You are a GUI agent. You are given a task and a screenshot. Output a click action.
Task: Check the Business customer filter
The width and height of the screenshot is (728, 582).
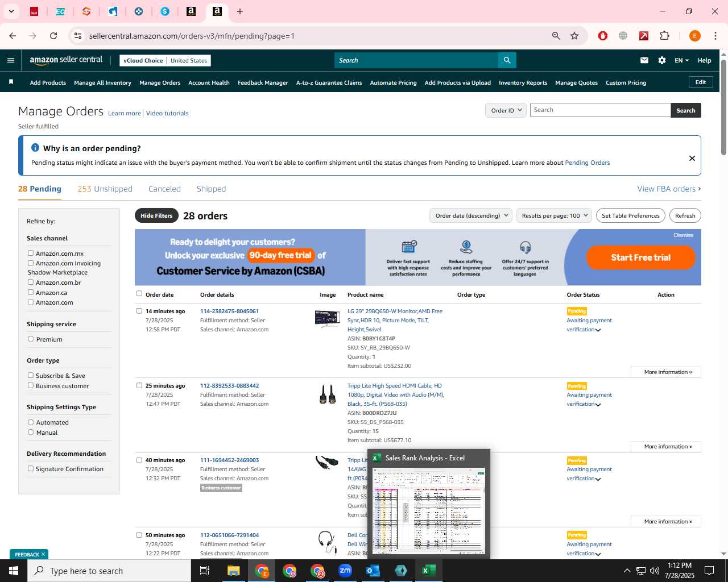(31, 385)
